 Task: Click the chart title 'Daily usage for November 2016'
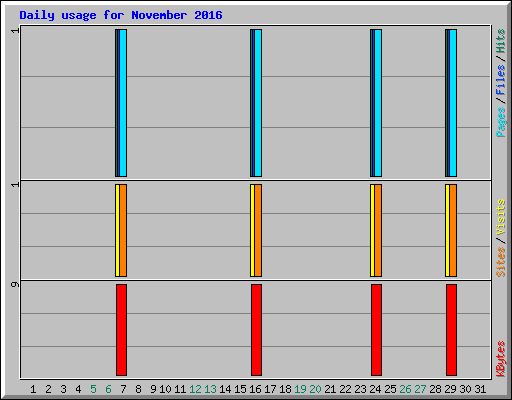(x=121, y=15)
